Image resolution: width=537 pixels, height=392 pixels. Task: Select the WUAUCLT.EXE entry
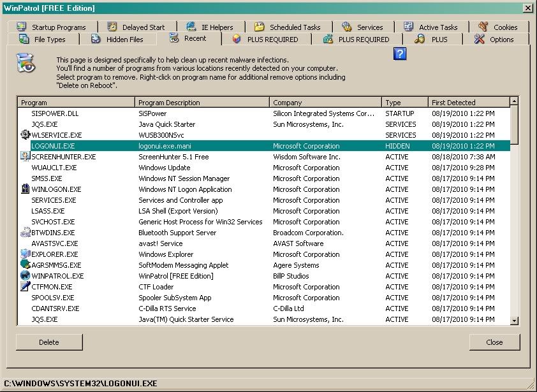coord(263,168)
